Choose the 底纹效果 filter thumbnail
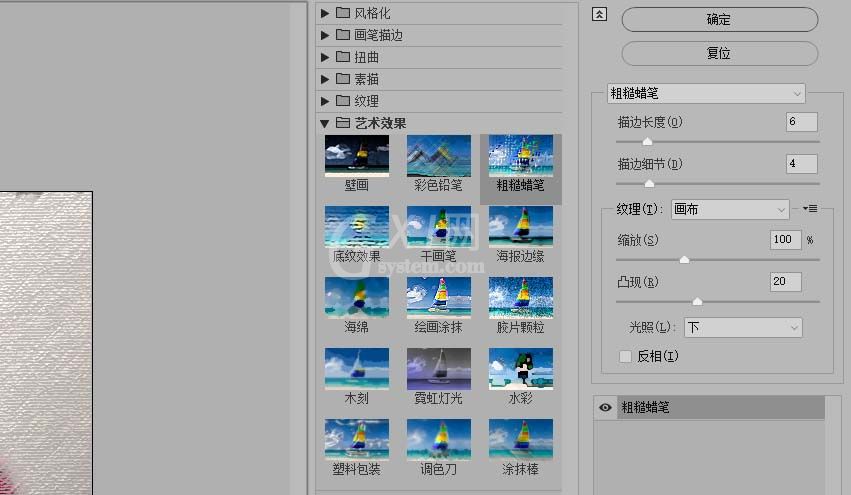 [357, 227]
